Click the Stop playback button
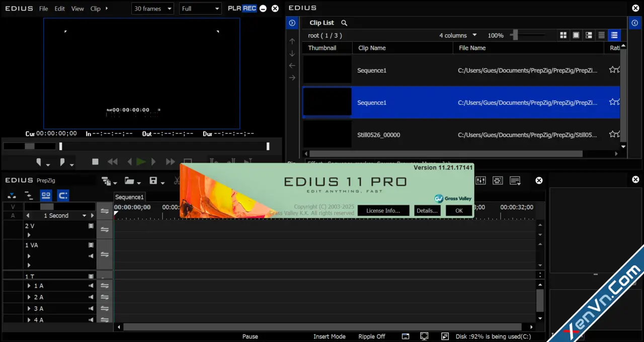The height and width of the screenshot is (342, 644). point(95,162)
